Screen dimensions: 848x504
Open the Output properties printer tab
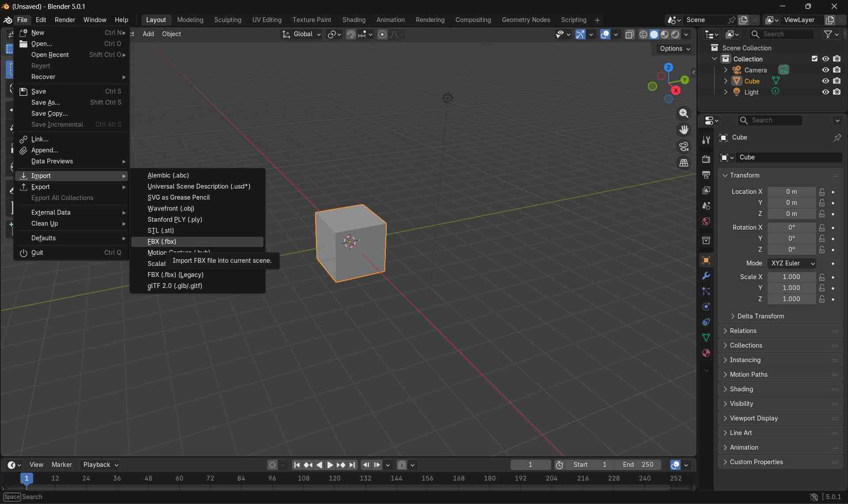[x=706, y=175]
